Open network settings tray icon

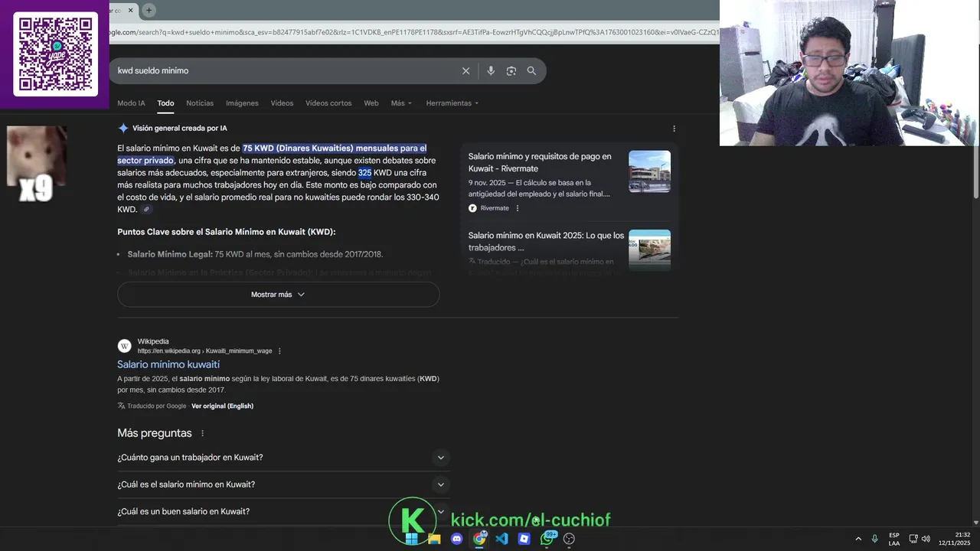(x=913, y=539)
